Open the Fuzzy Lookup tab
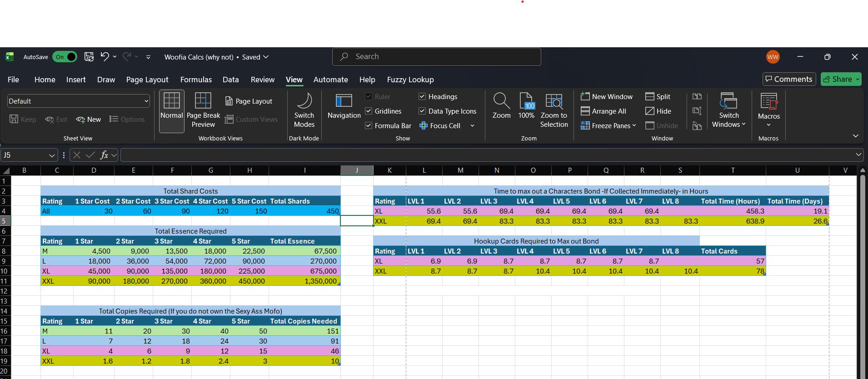 (x=410, y=80)
